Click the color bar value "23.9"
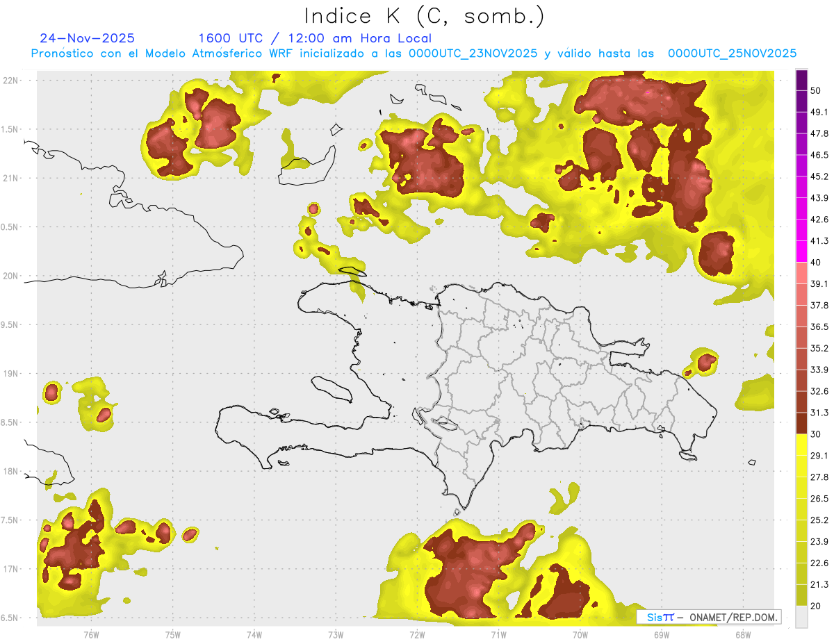 819,542
